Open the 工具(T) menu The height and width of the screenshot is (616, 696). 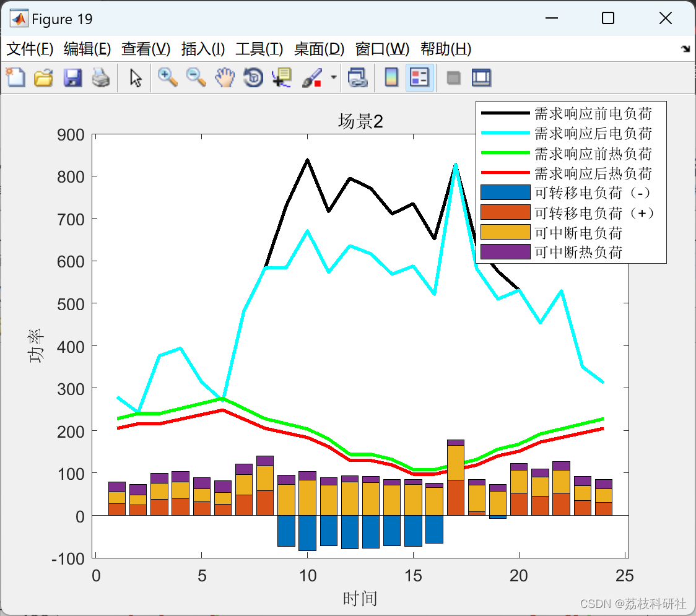tap(259, 49)
